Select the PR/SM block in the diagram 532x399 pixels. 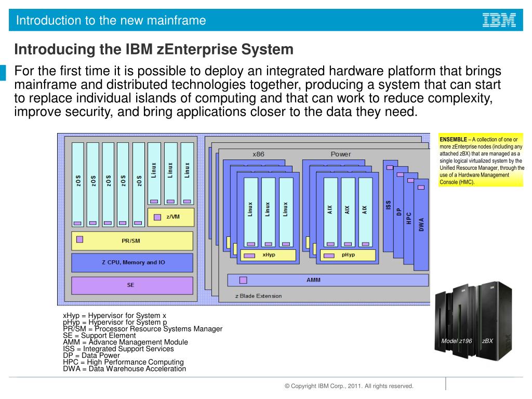pyautogui.click(x=132, y=241)
